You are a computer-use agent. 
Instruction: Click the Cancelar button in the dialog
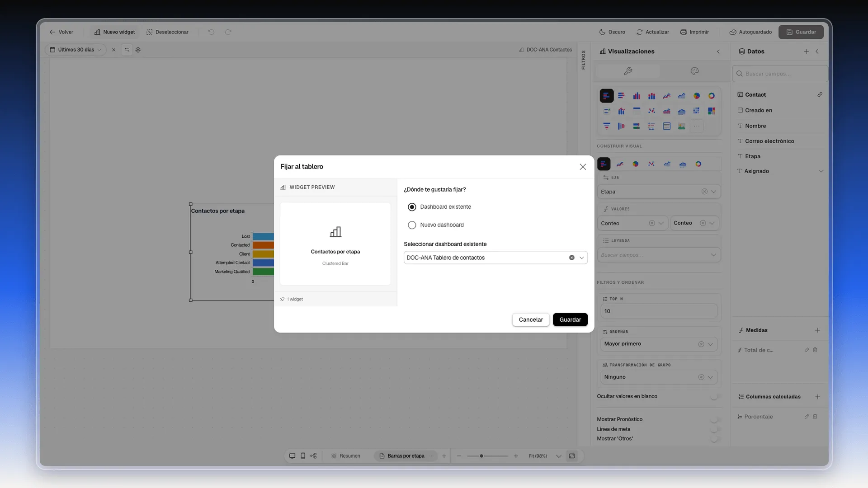click(531, 320)
